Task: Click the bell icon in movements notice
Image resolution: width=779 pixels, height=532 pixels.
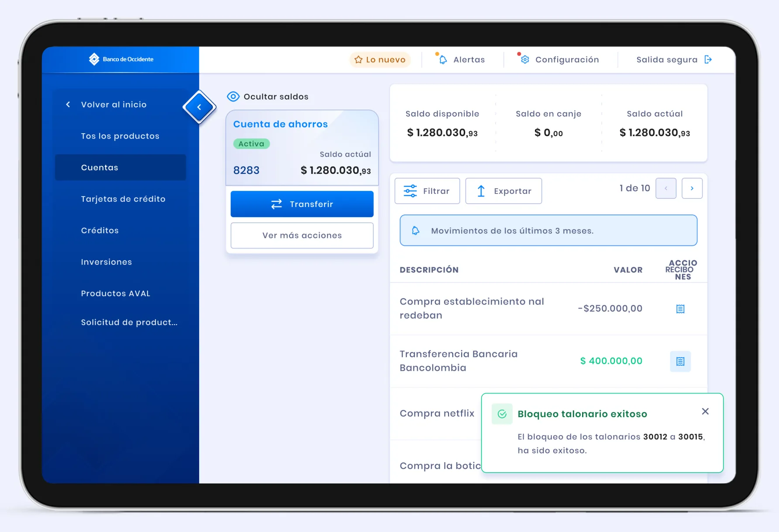Action: point(416,231)
